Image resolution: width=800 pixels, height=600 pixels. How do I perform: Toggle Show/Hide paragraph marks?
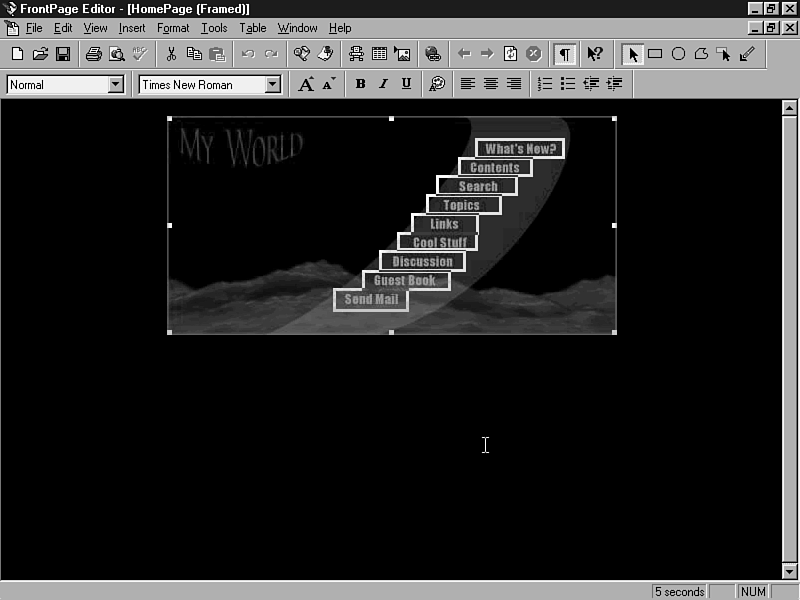[x=565, y=54]
